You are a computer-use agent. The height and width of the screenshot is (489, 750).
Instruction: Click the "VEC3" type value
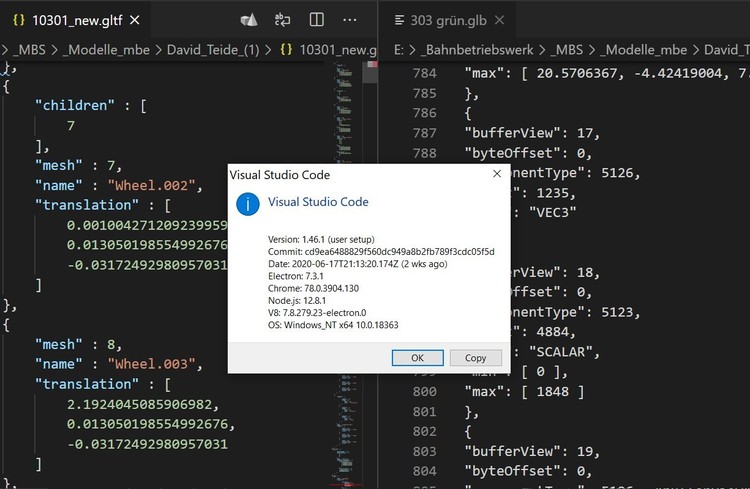click(x=552, y=212)
